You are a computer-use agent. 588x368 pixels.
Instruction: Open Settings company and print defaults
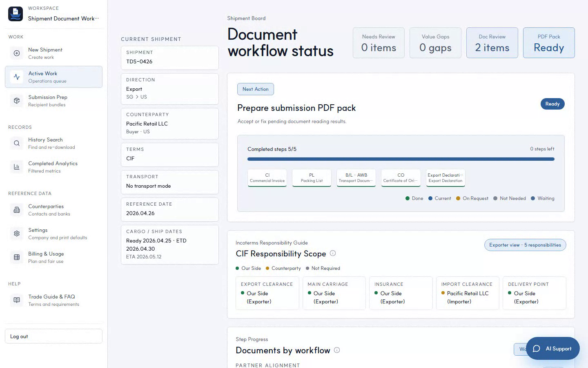point(53,233)
